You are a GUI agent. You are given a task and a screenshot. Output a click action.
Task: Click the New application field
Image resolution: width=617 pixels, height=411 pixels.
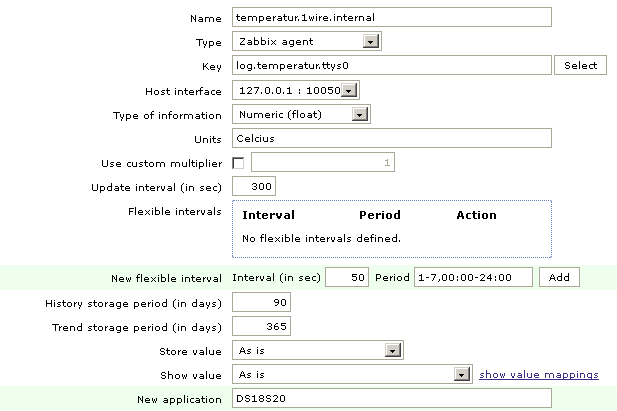point(391,399)
